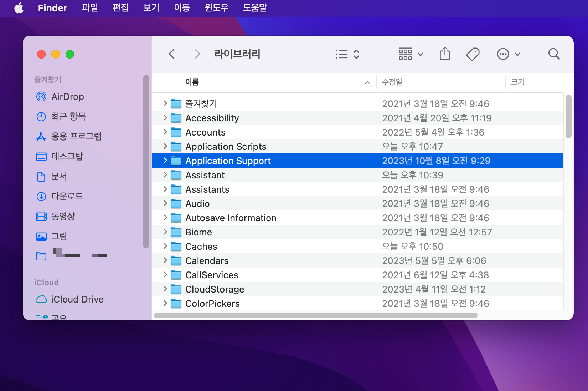Expand the Accessibility folder
Viewport: 588px width, 391px height.
[165, 118]
